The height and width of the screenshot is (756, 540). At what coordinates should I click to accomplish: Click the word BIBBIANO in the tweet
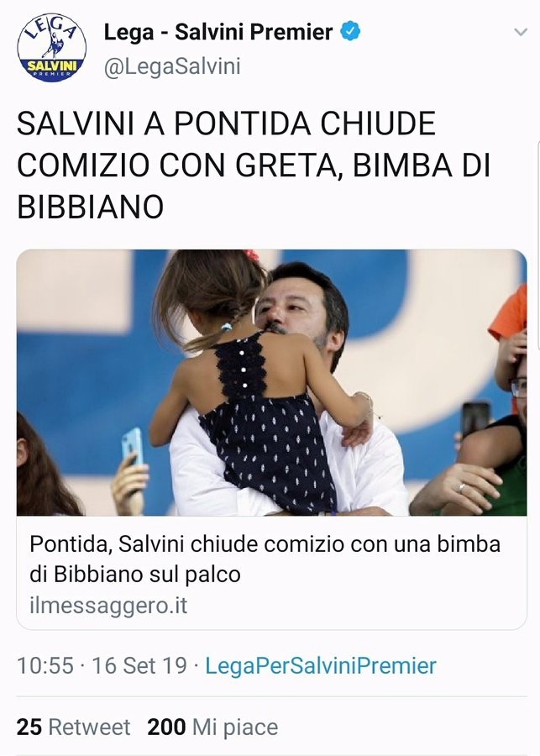coord(91,207)
